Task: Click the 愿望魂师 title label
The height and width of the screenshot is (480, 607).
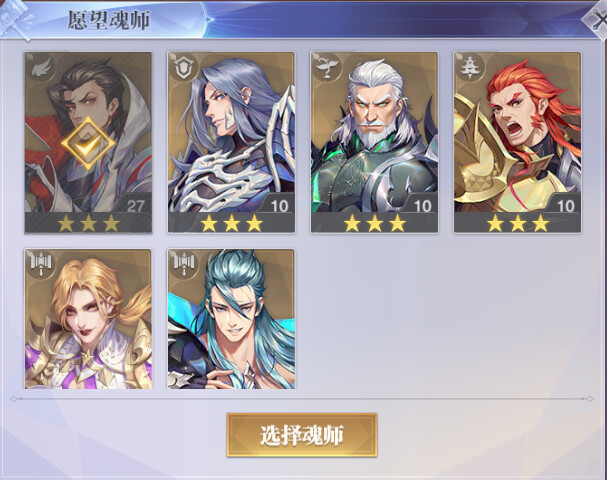Action: pos(109,21)
